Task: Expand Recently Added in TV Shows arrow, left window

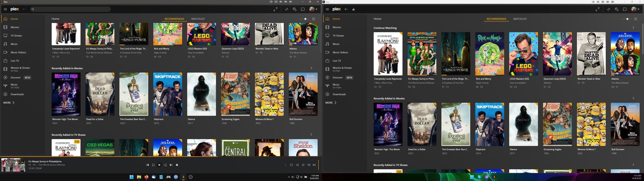Action: [311, 134]
